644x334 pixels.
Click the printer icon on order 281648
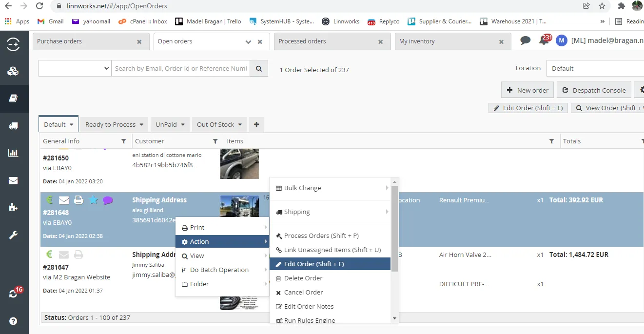coord(78,200)
